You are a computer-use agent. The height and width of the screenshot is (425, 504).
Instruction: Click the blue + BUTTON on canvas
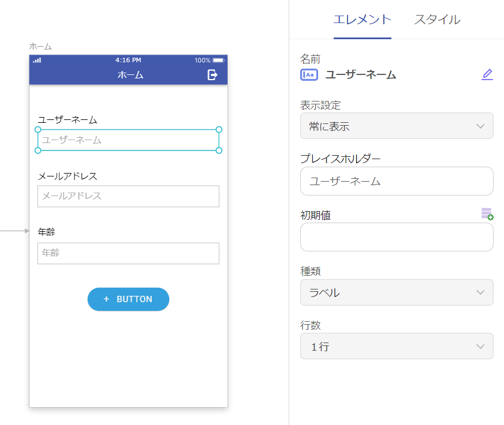tap(128, 299)
